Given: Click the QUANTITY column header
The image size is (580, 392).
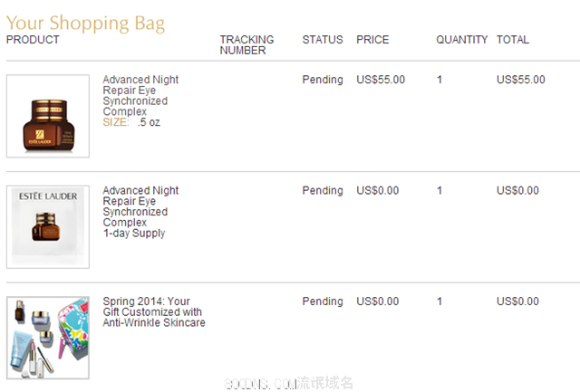Looking at the screenshot, I should (x=461, y=40).
